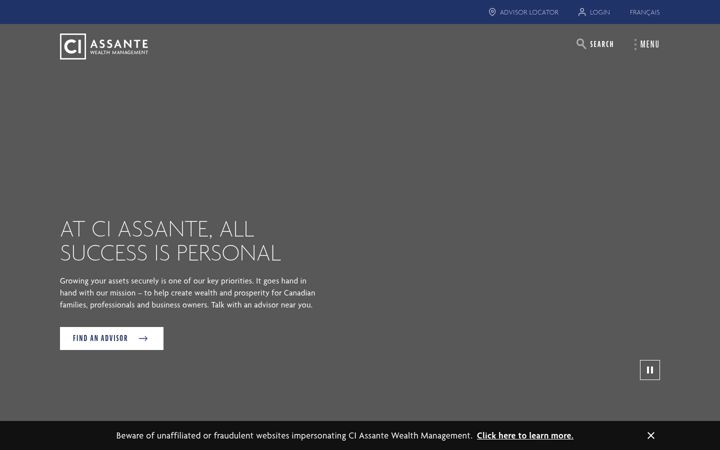Open Click here to learn more link

click(525, 435)
